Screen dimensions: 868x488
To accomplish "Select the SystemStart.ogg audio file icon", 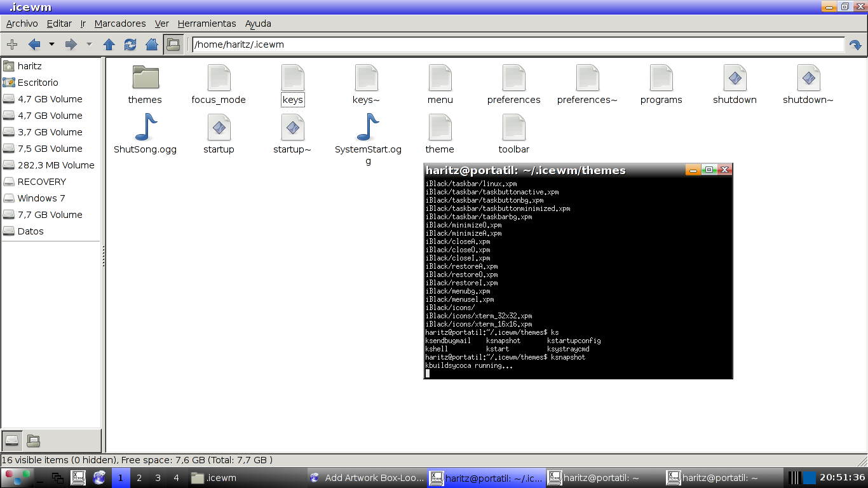I will (x=367, y=127).
